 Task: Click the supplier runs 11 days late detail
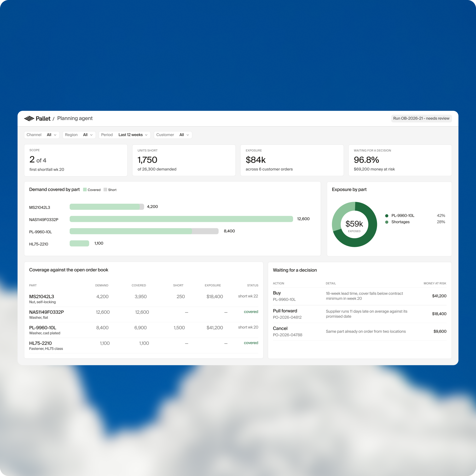click(366, 314)
